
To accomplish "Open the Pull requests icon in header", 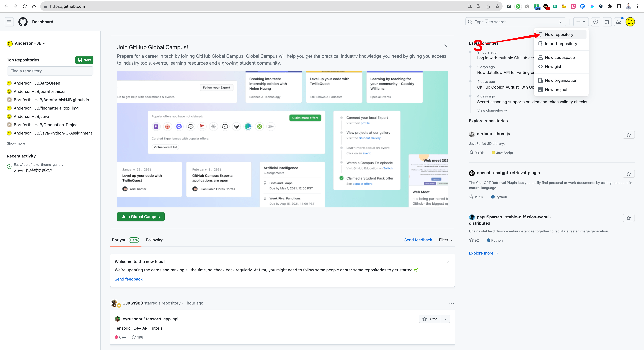I will click(607, 22).
